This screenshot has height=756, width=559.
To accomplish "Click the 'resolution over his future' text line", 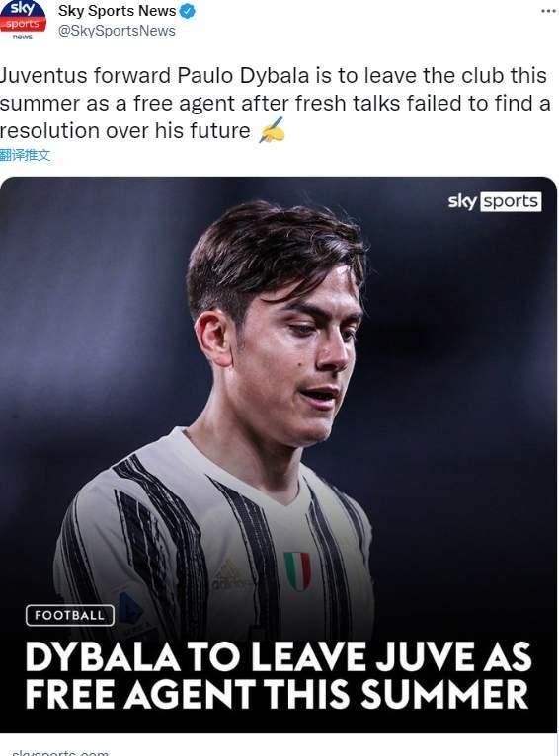I will (124, 130).
